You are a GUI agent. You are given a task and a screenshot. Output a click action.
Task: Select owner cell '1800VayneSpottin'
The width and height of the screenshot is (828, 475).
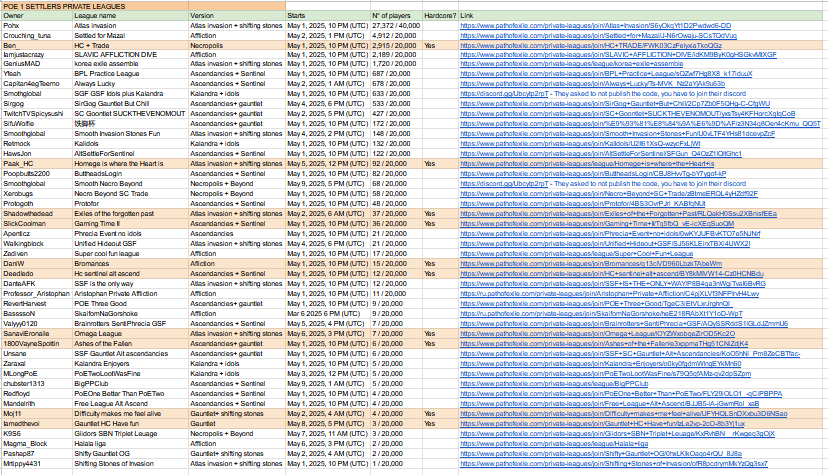point(36,344)
